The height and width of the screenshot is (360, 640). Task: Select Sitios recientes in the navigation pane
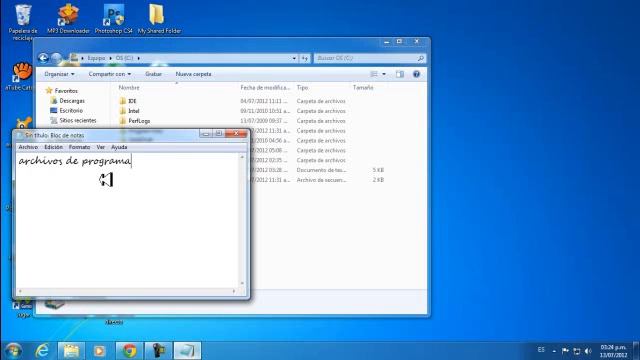point(78,120)
